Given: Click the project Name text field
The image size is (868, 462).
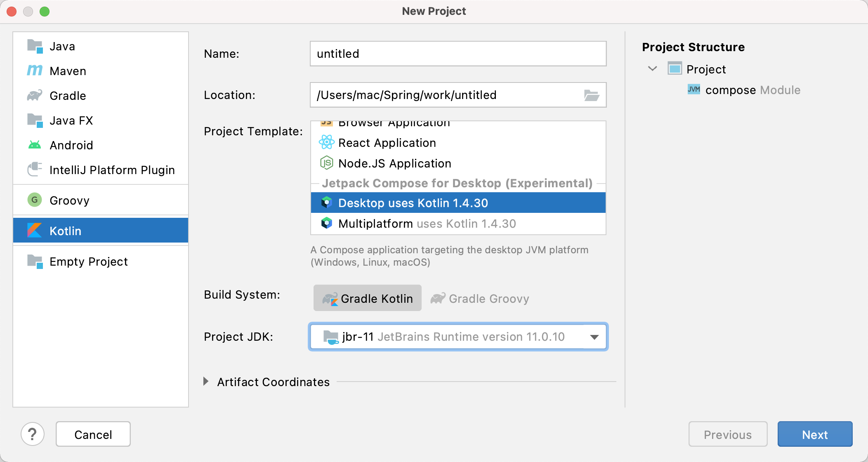Looking at the screenshot, I should point(458,54).
